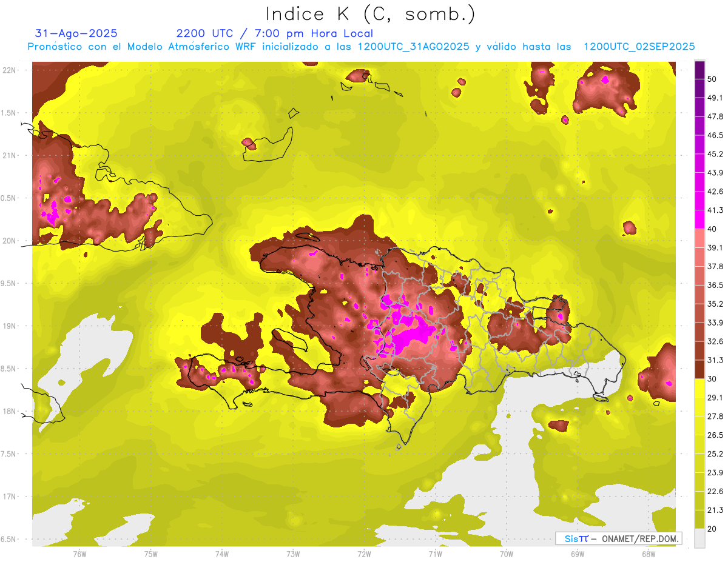Click the colorbar value "22.6"
This screenshot has height=562, width=728.
click(x=715, y=492)
